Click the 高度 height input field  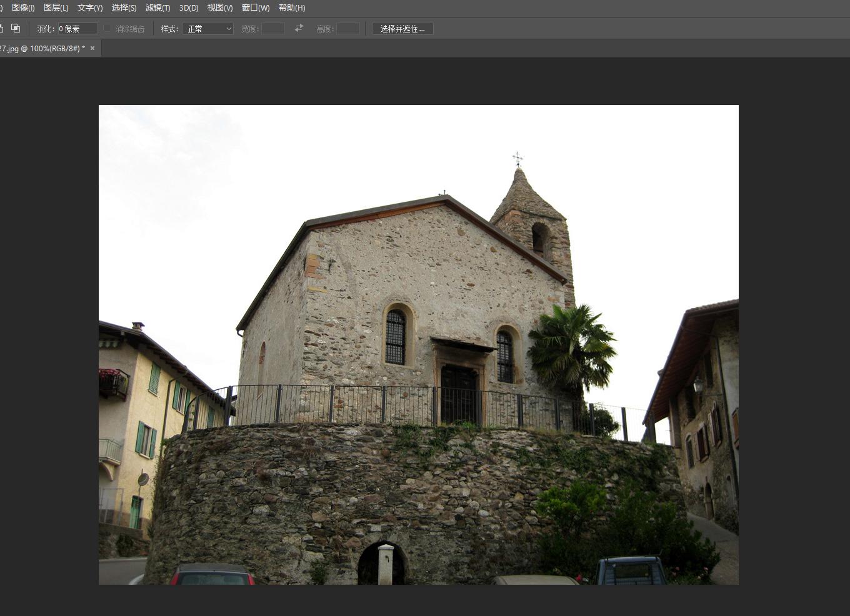pyautogui.click(x=347, y=29)
